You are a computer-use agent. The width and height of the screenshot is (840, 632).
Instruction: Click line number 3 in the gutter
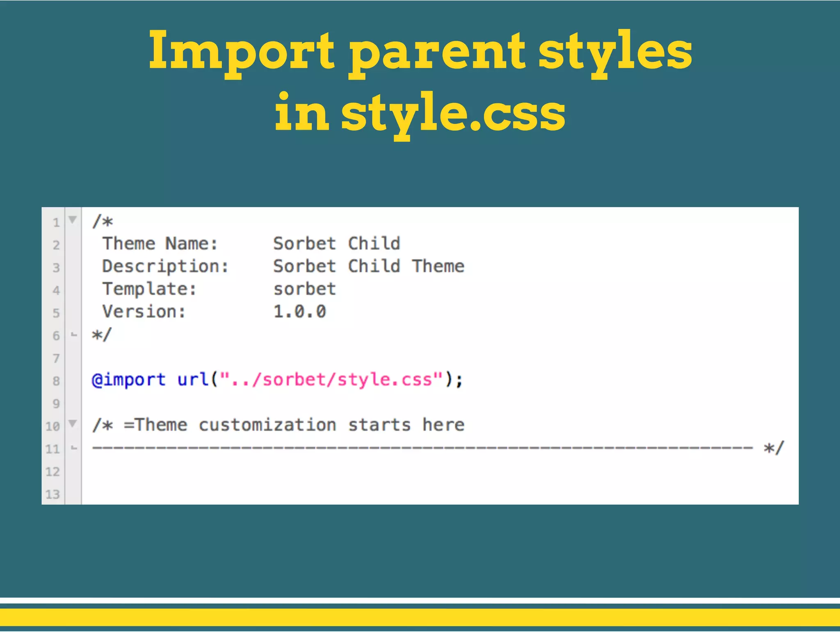click(56, 268)
